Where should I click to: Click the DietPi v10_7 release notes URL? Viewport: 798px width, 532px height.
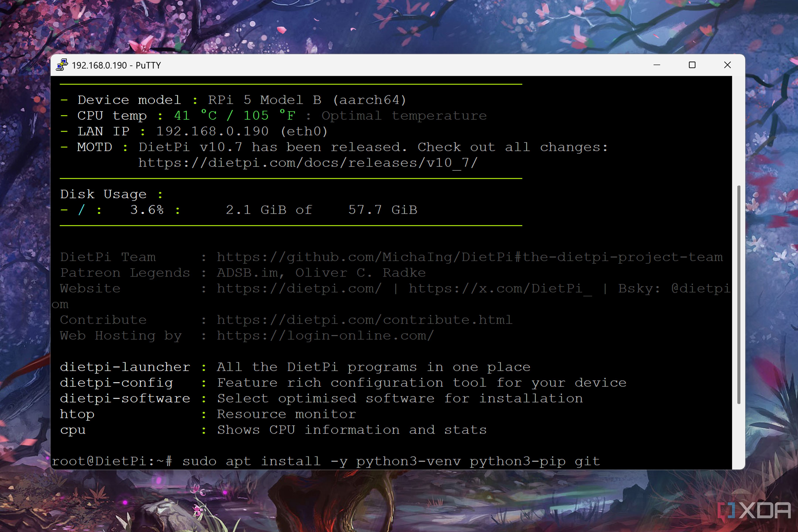coord(308,163)
